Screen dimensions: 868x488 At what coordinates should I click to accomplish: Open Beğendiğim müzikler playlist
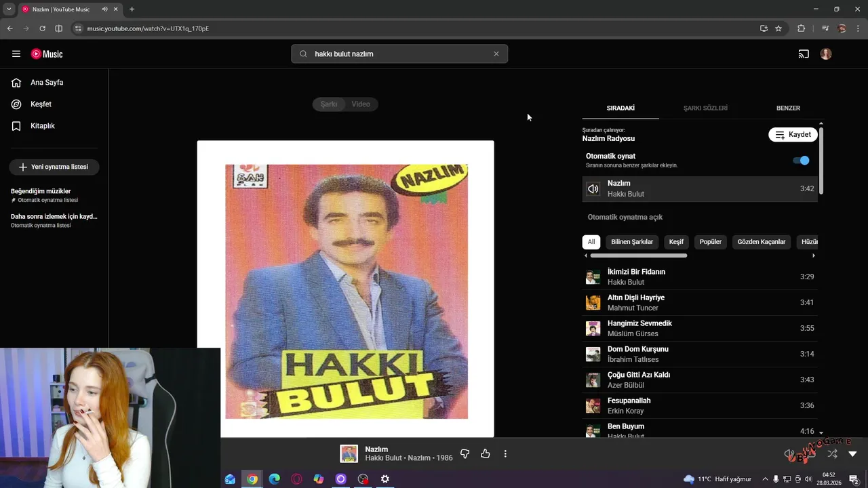[54, 195]
